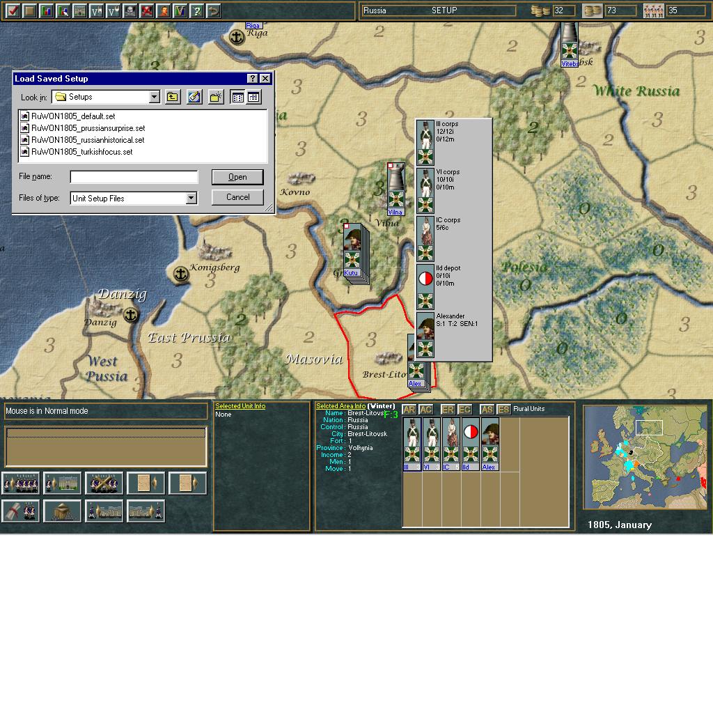Click the Selected Unit Info heading
The image size is (713, 728).
click(240, 406)
